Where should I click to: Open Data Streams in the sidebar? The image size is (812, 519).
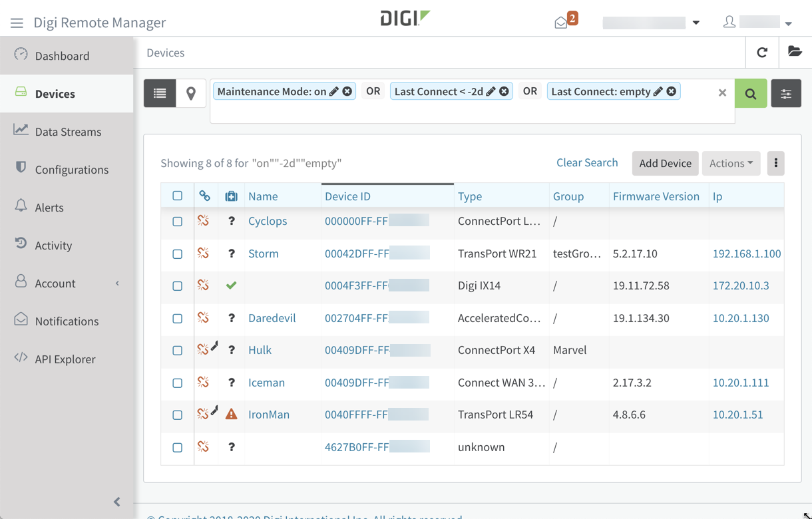tap(67, 131)
